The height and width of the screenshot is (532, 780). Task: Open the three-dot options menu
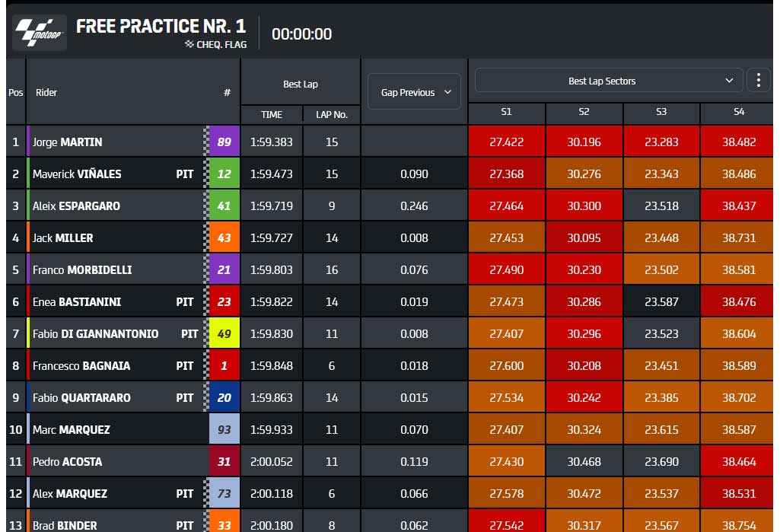(759, 80)
